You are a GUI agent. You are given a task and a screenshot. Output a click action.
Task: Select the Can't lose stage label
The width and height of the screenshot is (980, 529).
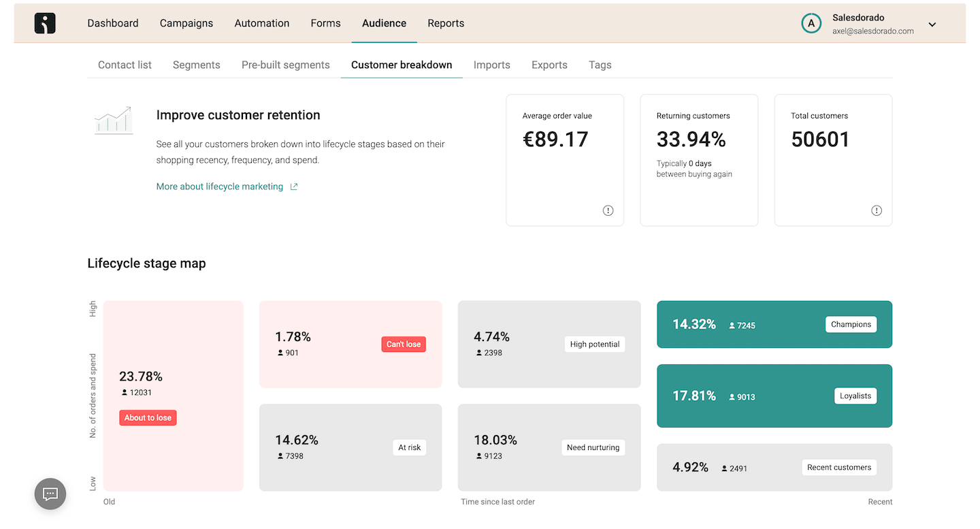tap(404, 344)
